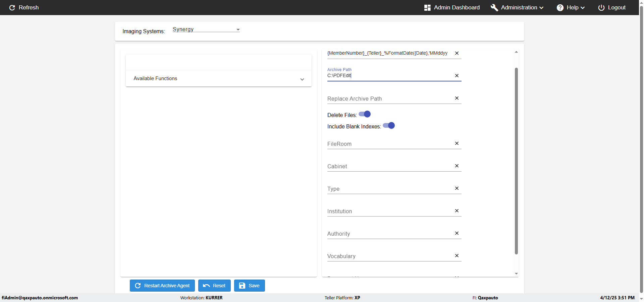
Task: Clear the Cabinet field using X icon
Action: [457, 166]
